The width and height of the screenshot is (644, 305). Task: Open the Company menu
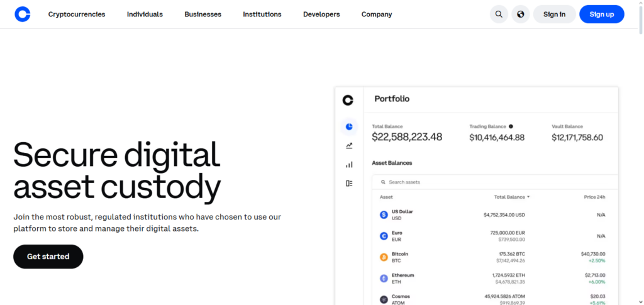click(377, 14)
